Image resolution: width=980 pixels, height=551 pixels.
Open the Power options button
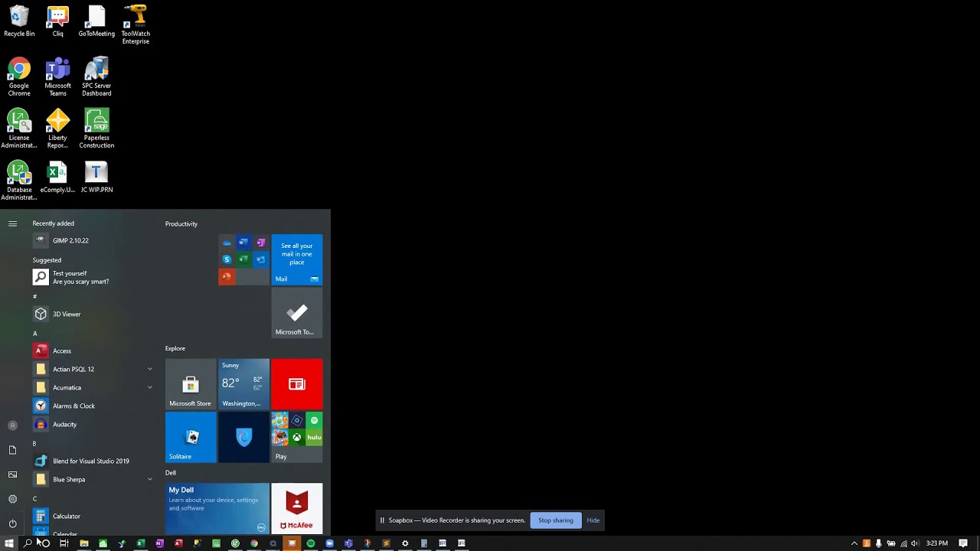click(x=12, y=523)
